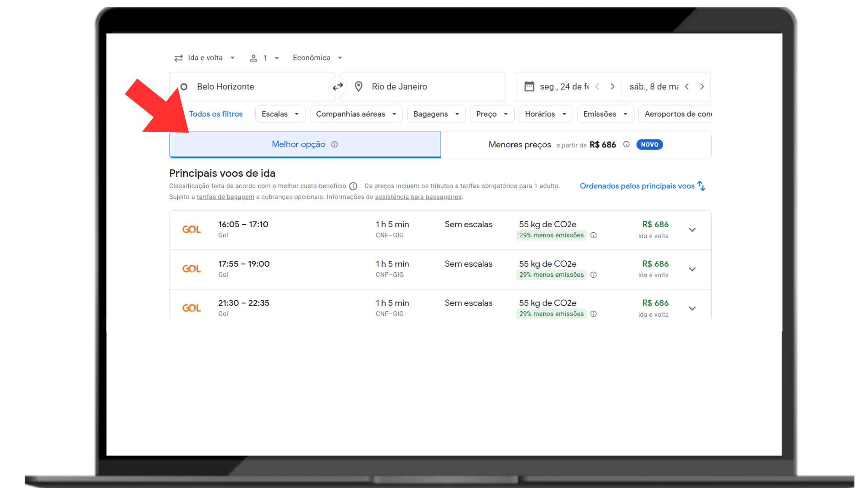
Task: Go to next departure date arrow
Action: pyautogui.click(x=612, y=87)
